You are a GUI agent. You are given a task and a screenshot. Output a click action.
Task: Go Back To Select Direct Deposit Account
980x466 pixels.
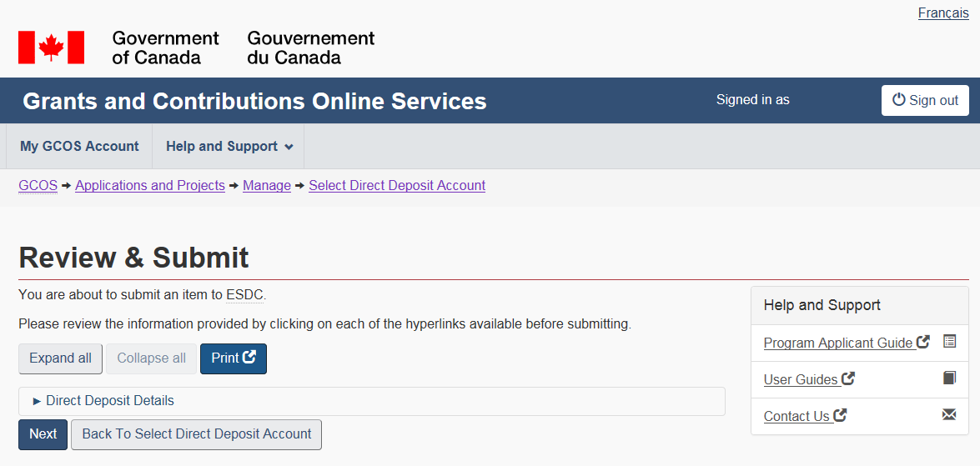[x=196, y=434]
